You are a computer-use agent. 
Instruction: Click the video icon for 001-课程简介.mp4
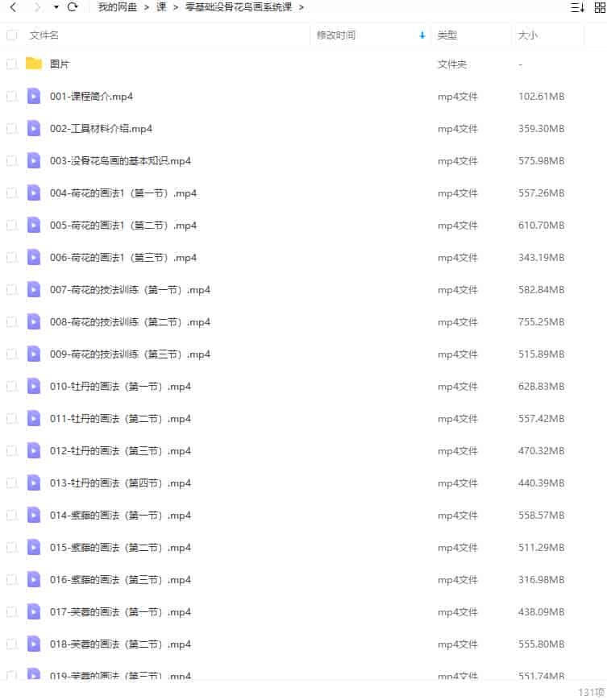pos(34,97)
